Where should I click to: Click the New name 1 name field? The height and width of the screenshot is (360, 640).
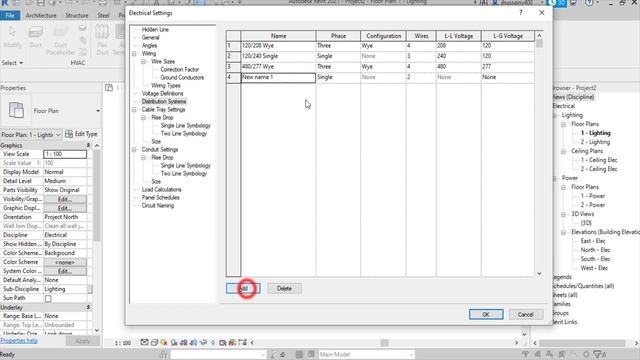[278, 77]
